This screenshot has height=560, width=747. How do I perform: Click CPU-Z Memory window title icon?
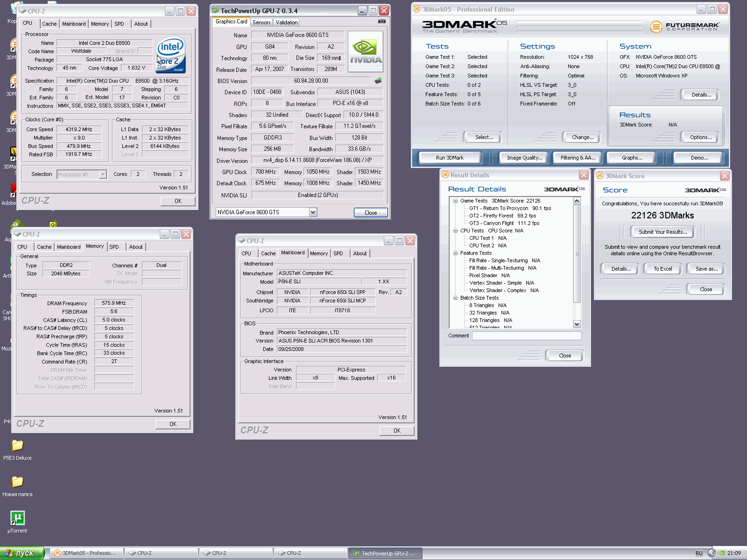pos(17,234)
